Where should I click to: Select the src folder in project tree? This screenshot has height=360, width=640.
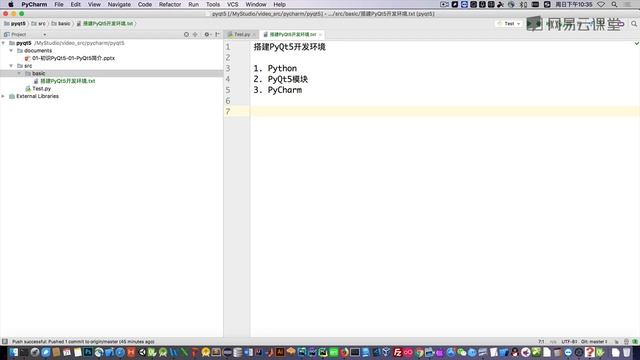point(28,66)
